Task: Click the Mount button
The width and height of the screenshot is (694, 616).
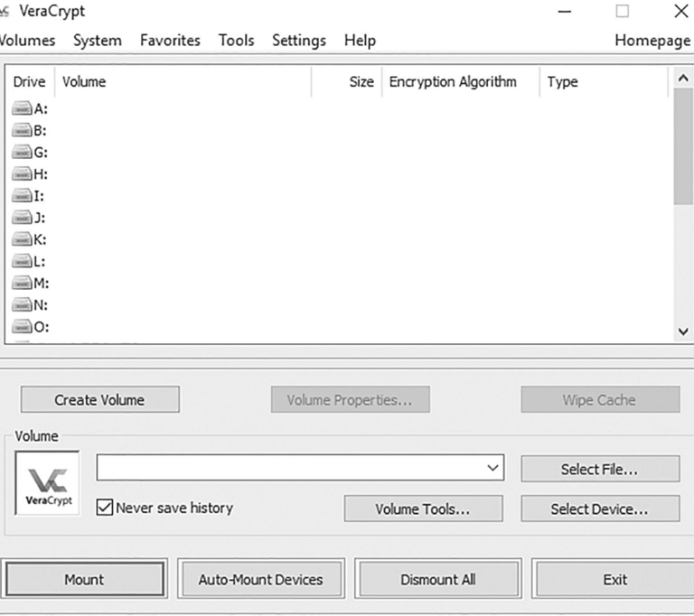Action: click(84, 579)
